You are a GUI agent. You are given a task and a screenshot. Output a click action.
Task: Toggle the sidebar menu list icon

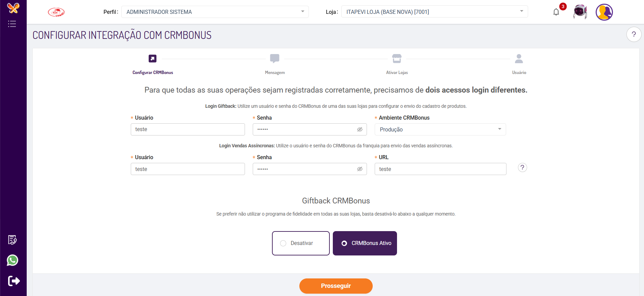(12, 24)
